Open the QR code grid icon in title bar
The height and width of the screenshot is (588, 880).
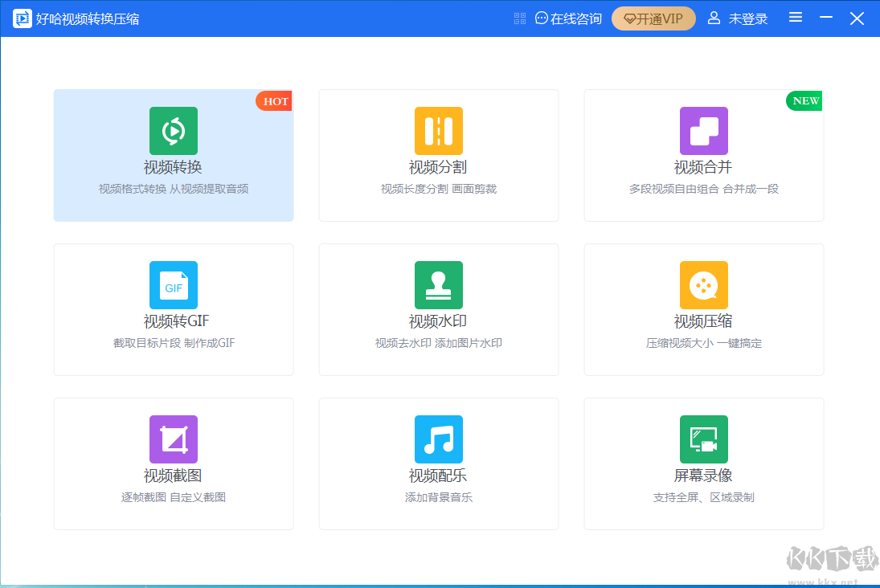coord(519,18)
